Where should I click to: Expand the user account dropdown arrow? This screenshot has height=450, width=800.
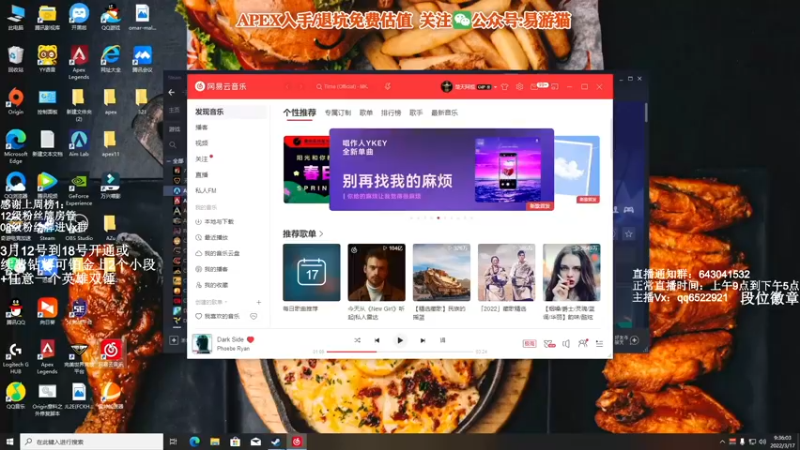pyautogui.click(x=495, y=87)
